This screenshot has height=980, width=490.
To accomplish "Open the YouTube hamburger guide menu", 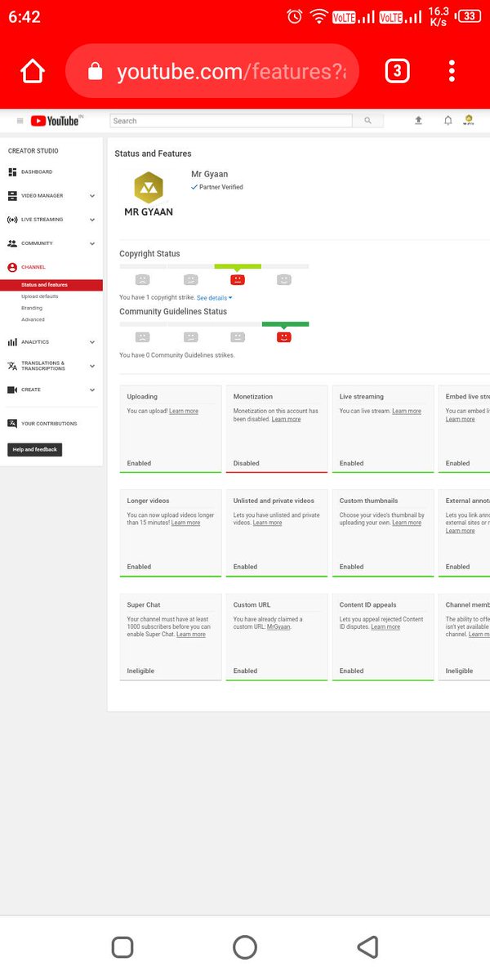I will 20,121.
